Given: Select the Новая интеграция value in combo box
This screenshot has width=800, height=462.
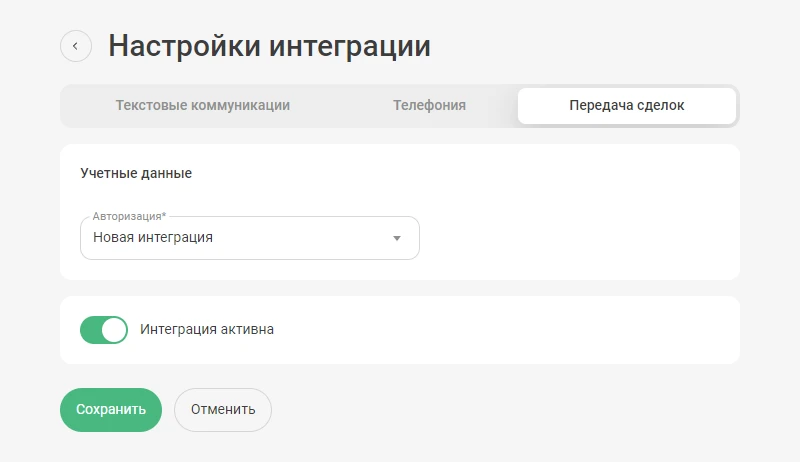Looking at the screenshot, I should click(x=153, y=238).
